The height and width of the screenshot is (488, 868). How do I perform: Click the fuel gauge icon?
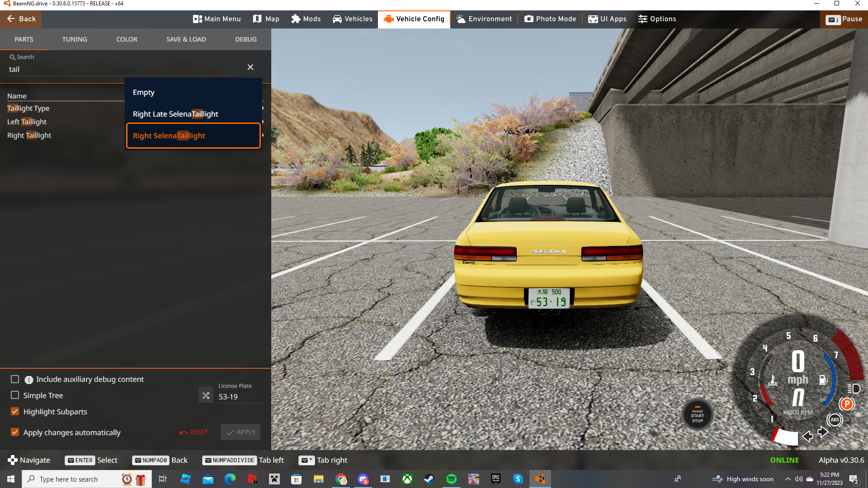823,380
